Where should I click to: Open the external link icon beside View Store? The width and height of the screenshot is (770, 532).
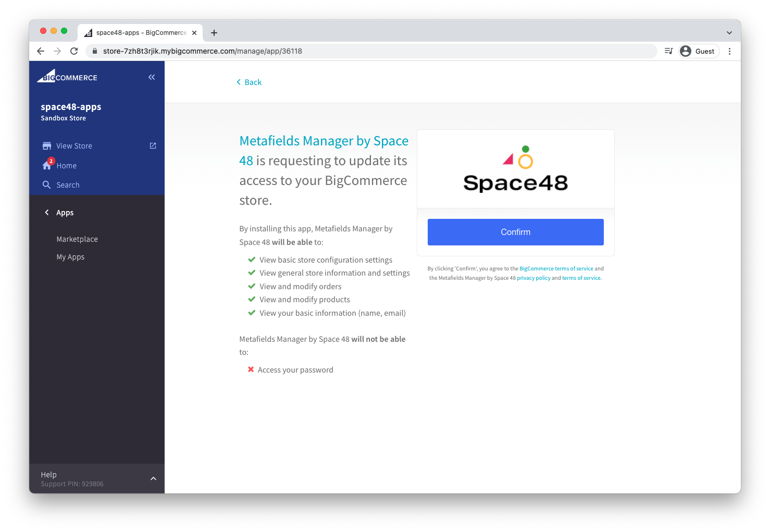(153, 146)
